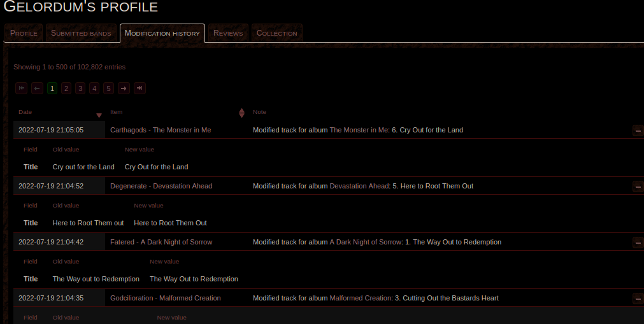Click the Note column header
The width and height of the screenshot is (644, 324).
(x=259, y=111)
